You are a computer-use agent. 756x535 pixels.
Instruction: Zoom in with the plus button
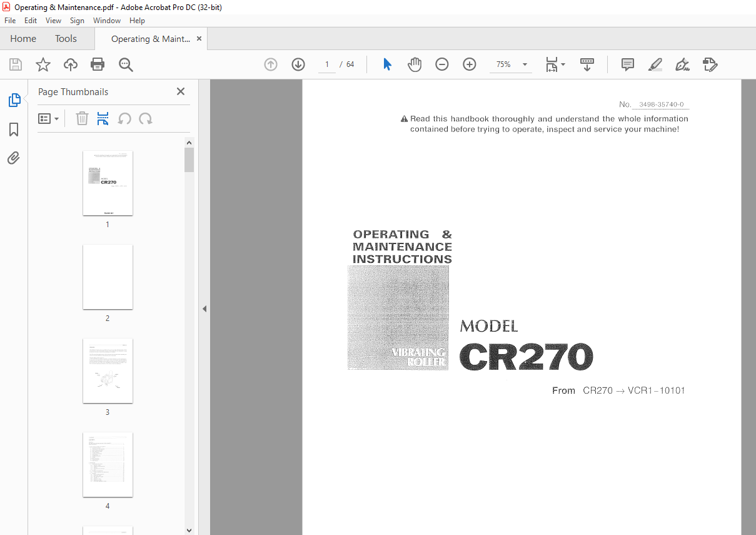click(x=470, y=64)
